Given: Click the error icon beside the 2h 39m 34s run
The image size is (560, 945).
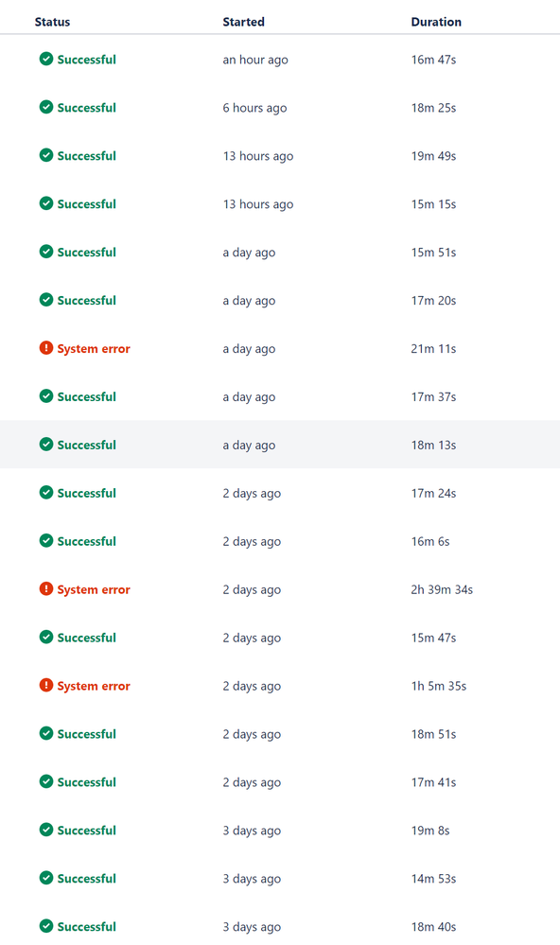Looking at the screenshot, I should (45, 588).
